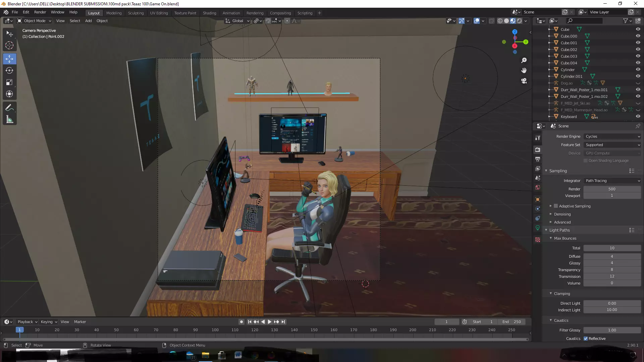Open the Render Engine Cycles dropdown
This screenshot has height=362, width=644.
pyautogui.click(x=612, y=136)
